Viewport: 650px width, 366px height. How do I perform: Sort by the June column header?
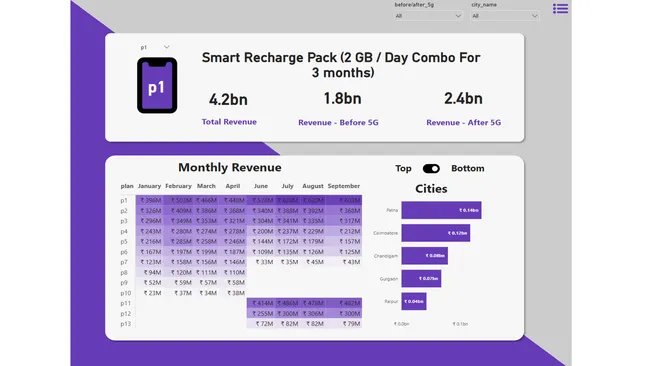click(261, 186)
